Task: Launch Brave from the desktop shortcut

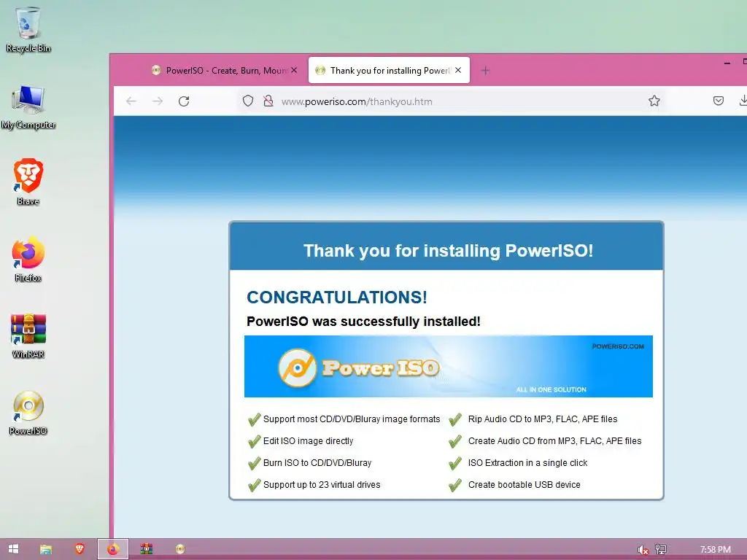Action: pos(28,182)
